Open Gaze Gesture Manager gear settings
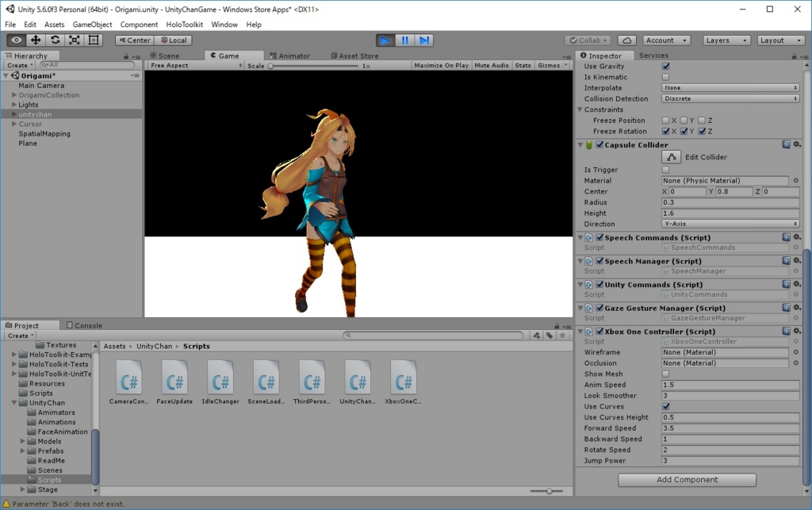Viewport: 812px width, 510px height. (797, 308)
